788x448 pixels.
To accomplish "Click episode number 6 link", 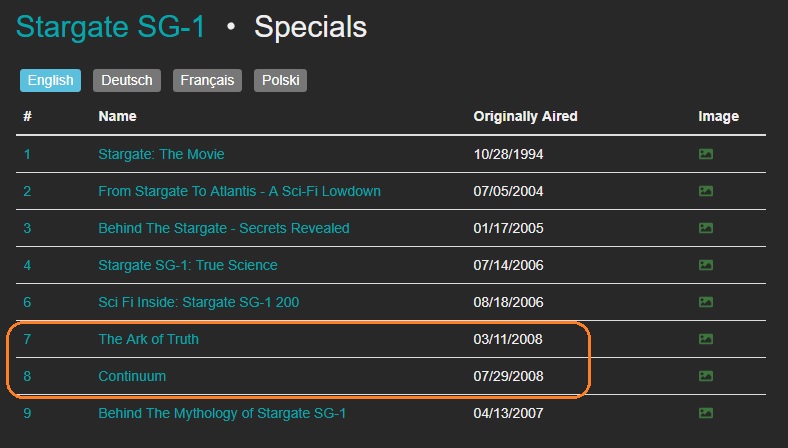I will pyautogui.click(x=27, y=302).
